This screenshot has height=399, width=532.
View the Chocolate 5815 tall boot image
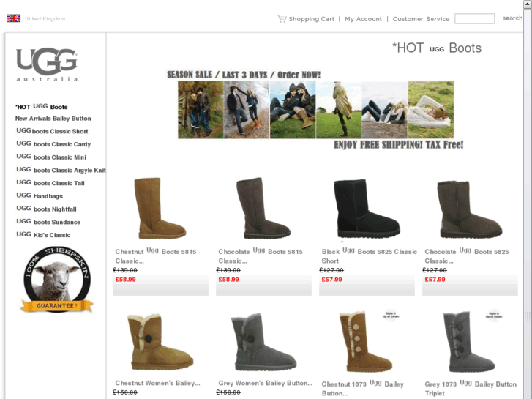[263, 208]
